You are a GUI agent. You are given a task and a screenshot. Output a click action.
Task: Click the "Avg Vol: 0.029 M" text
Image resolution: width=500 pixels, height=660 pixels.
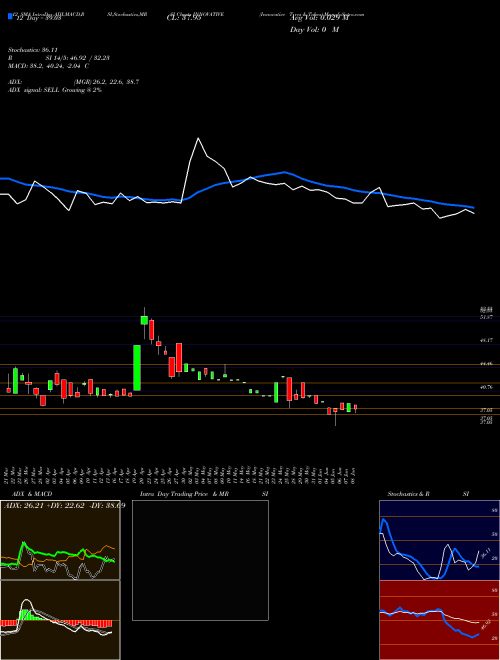(319, 17)
